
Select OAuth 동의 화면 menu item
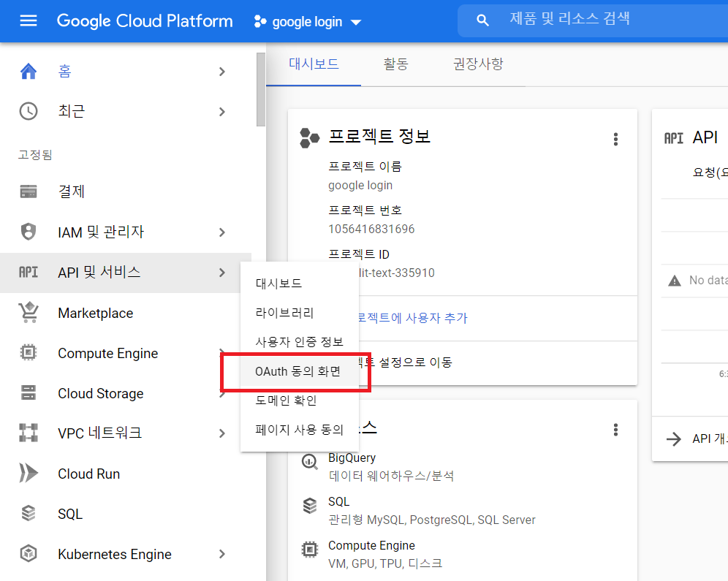point(300,371)
